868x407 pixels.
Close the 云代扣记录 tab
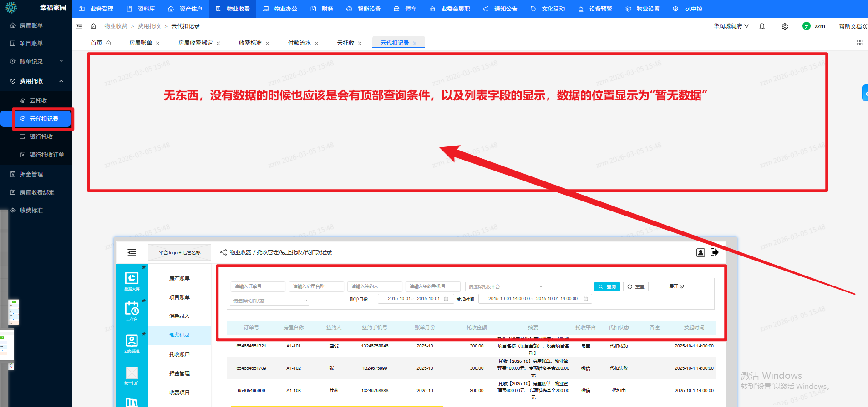[415, 44]
